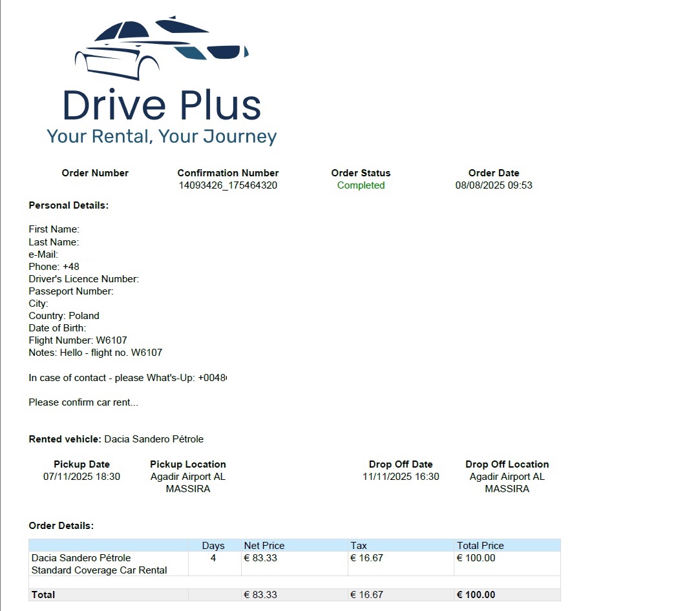Click the "Pickup Location" heading
This screenshot has height=611, width=700.
(188, 464)
